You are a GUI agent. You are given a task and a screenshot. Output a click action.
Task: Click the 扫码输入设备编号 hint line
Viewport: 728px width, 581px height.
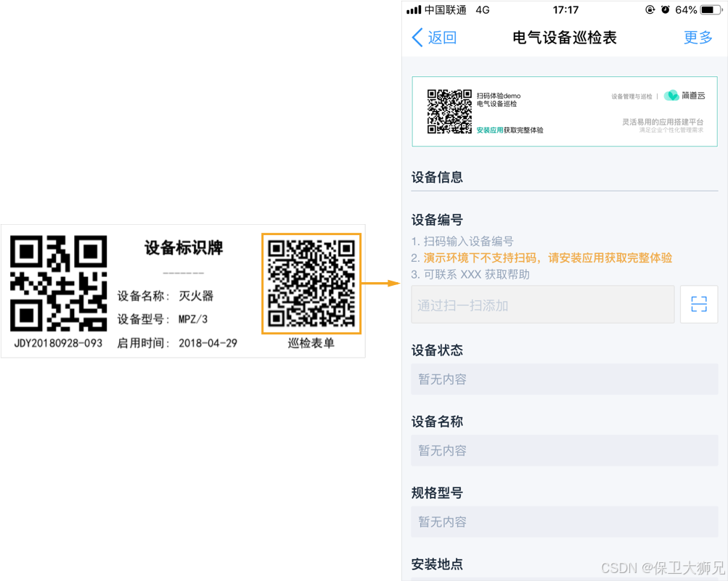click(468, 242)
